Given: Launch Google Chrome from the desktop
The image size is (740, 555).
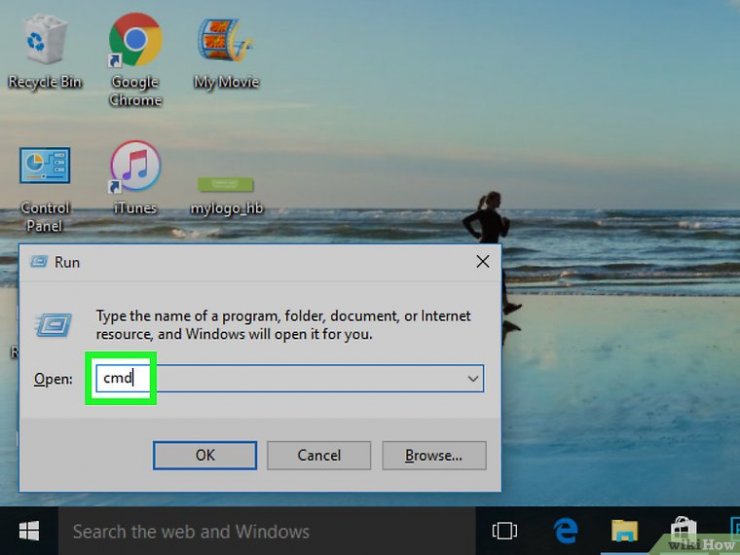Looking at the screenshot, I should pyautogui.click(x=135, y=59).
